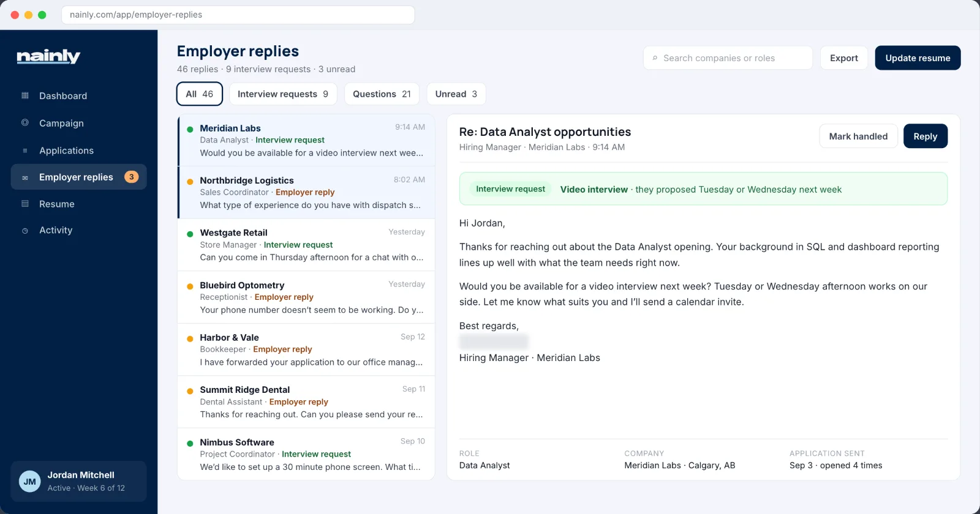The height and width of the screenshot is (514, 980).
Task: Click green status dot for Nimbus Software
Action: tap(190, 443)
